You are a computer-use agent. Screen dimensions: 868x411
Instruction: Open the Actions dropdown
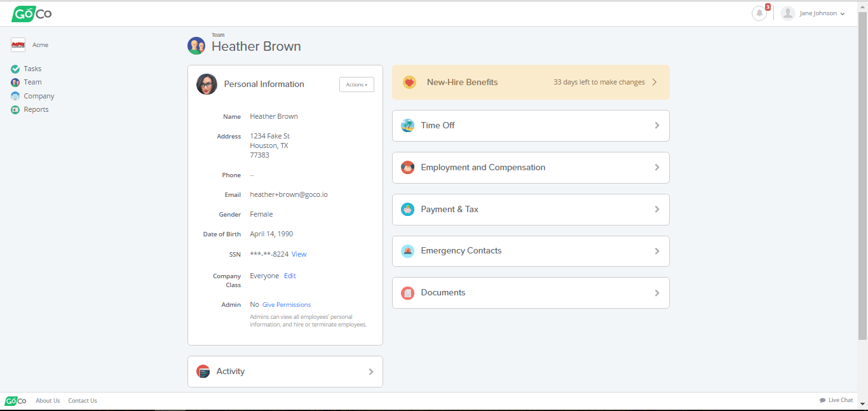pos(356,84)
